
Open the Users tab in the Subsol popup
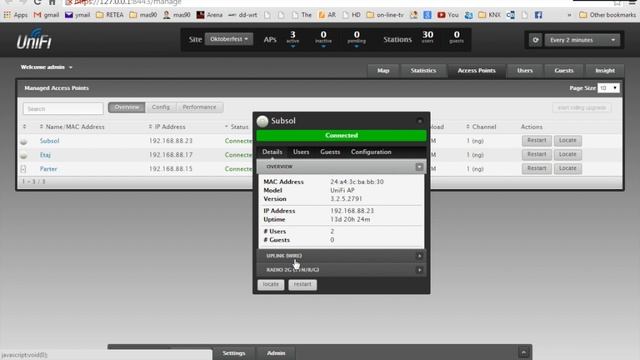pos(301,152)
